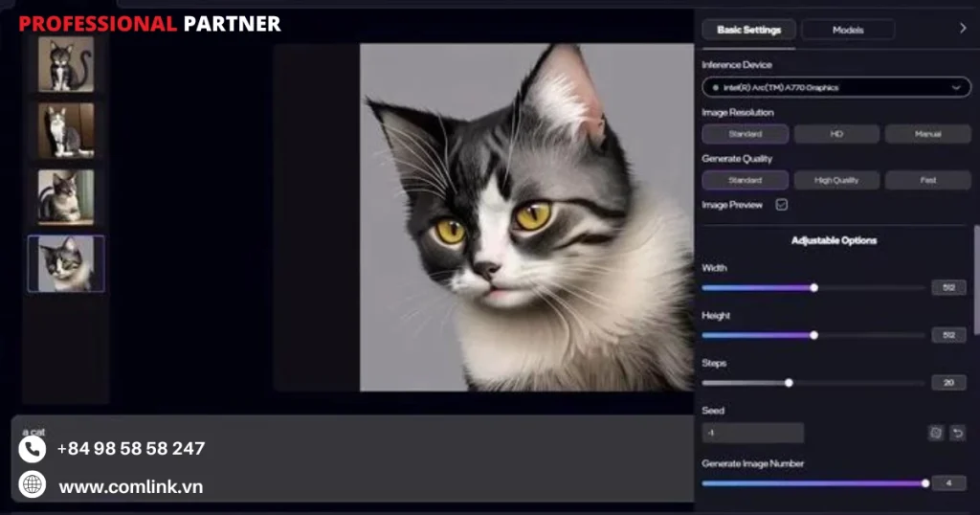Select the third cat thumbnail

tap(66, 195)
